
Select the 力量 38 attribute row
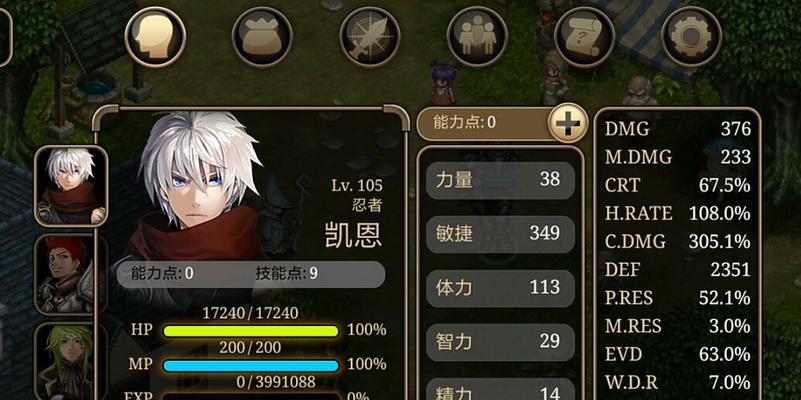click(x=500, y=180)
